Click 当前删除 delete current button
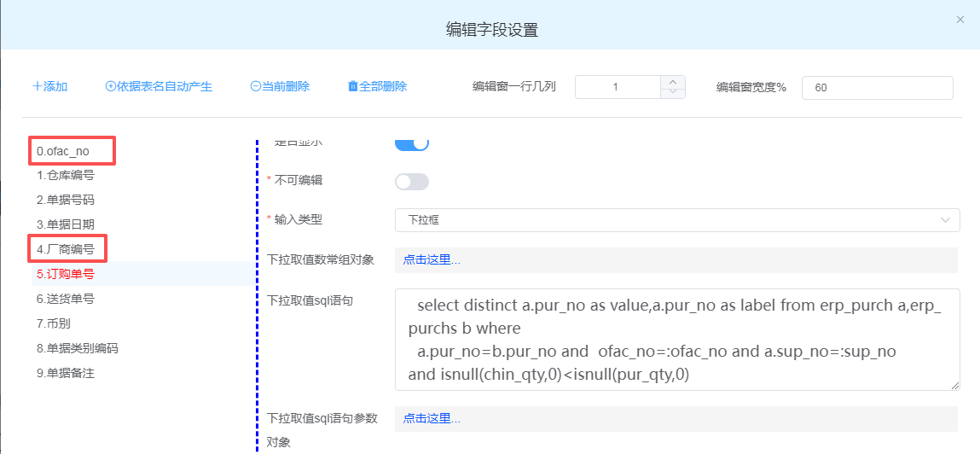 click(x=280, y=86)
